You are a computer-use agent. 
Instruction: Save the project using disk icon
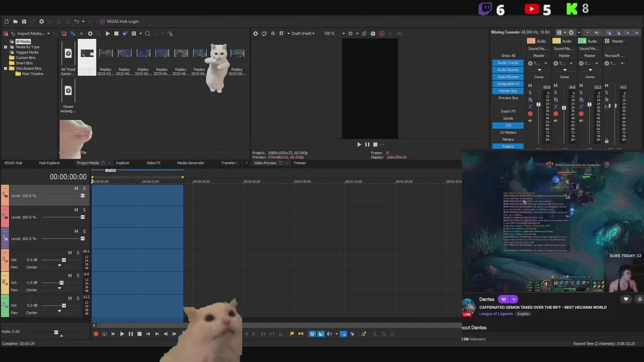(24, 22)
